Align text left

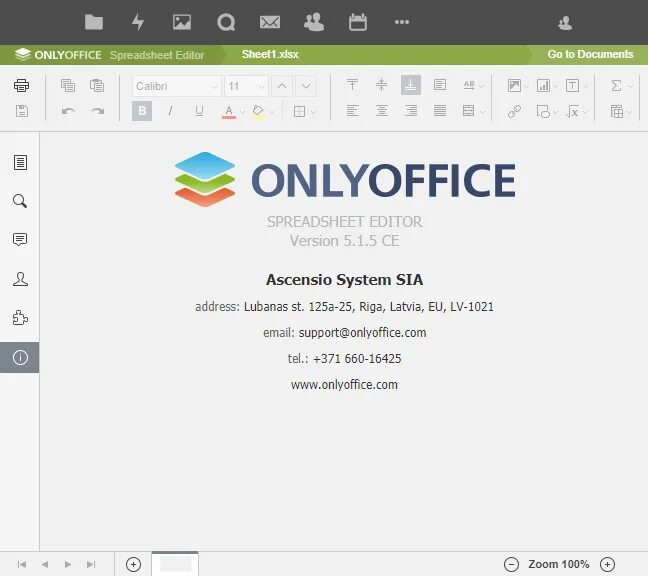click(353, 111)
